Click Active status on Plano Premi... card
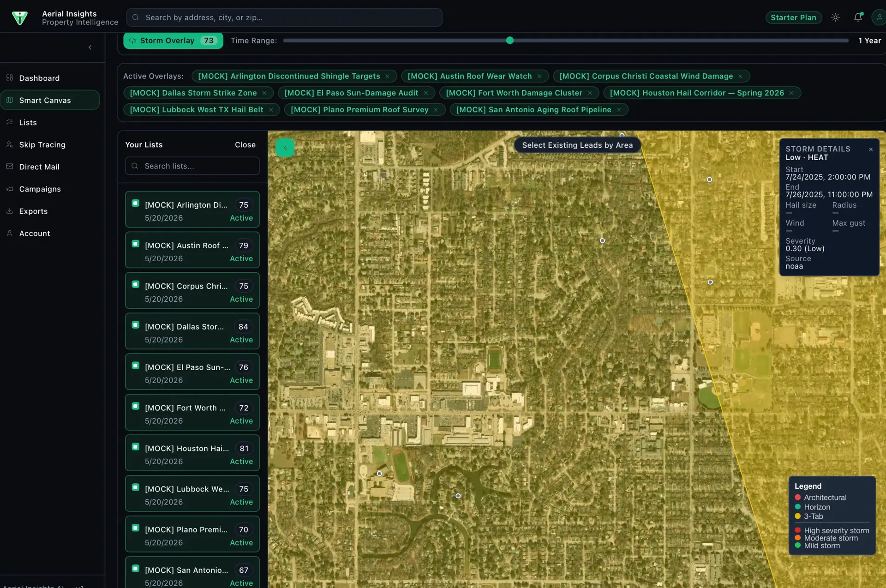 coord(241,543)
